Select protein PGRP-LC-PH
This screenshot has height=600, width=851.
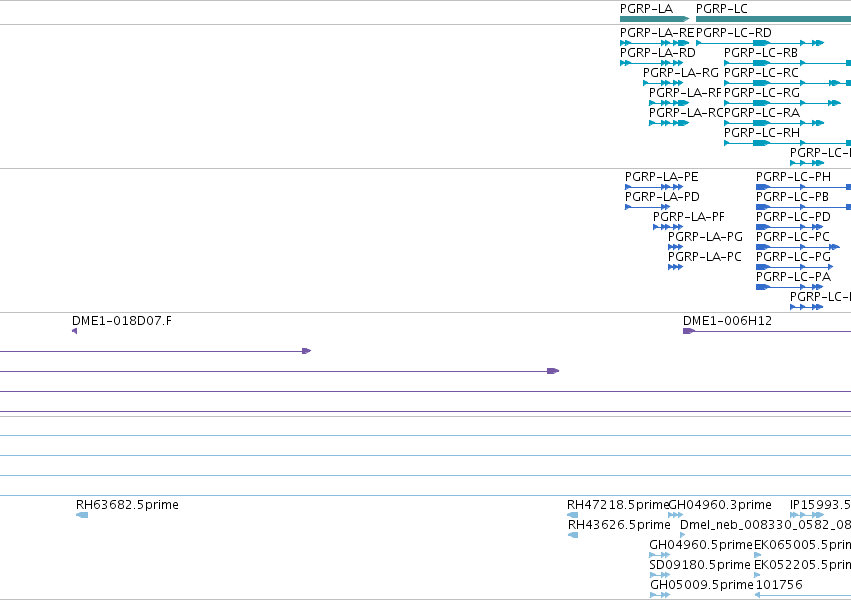[793, 177]
